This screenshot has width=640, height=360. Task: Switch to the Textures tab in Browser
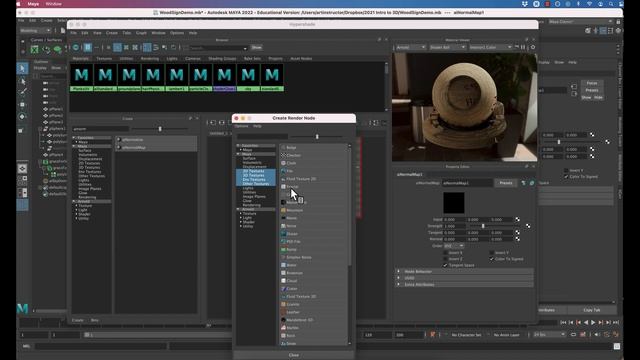tap(104, 58)
